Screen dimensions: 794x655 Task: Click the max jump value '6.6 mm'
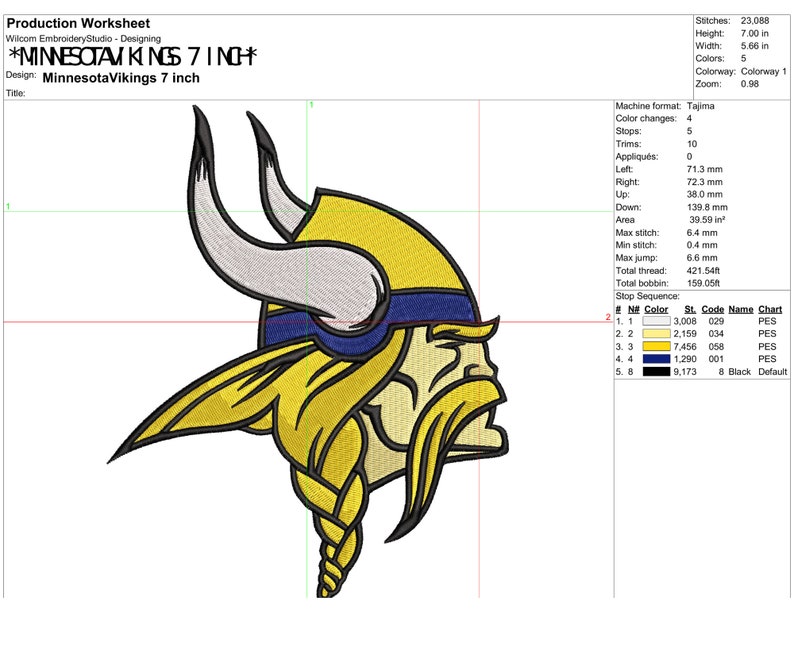[x=702, y=258]
